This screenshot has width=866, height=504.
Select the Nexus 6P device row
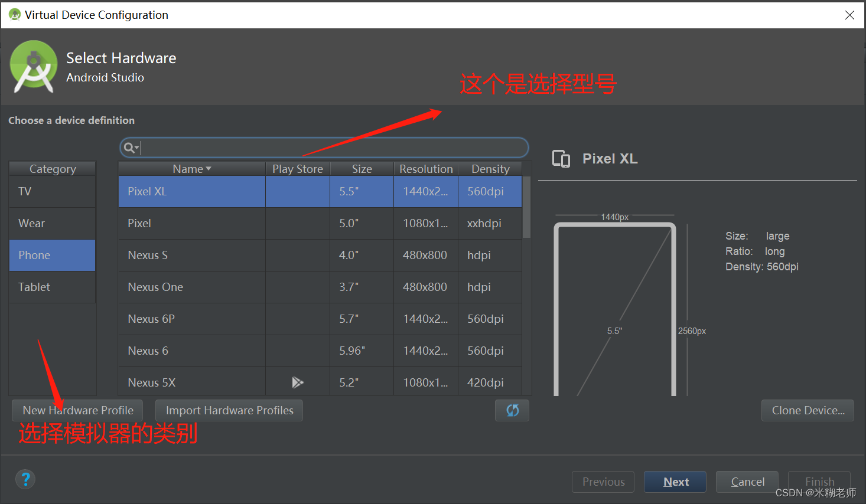[320, 319]
